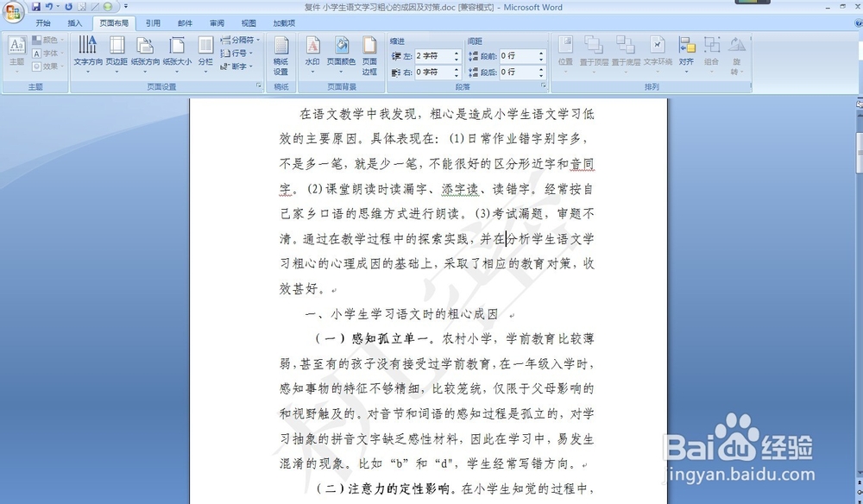The image size is (863, 504).
Task: Open the 页边距 margins button
Action: (x=117, y=54)
